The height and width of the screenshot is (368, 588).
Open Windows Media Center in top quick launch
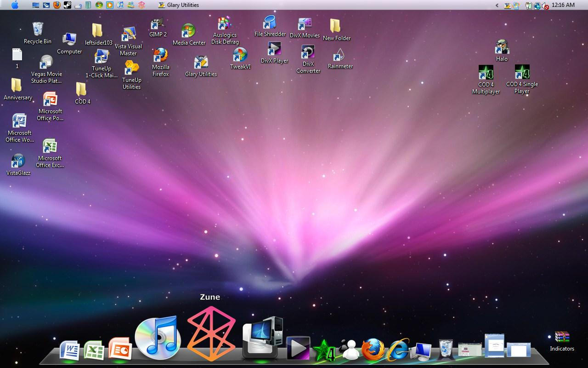(x=99, y=5)
